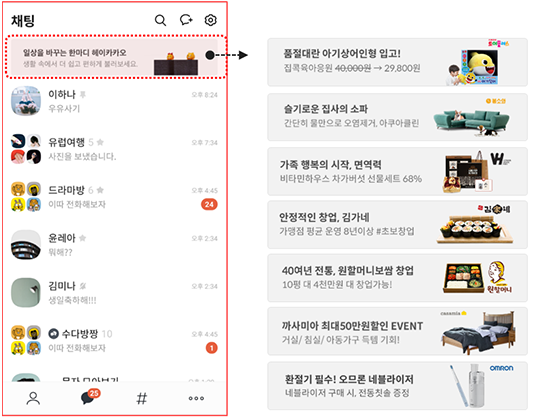The height and width of the screenshot is (420, 552).
Task: Click the 1 unread badge on 수다방짱
Action: click(212, 348)
